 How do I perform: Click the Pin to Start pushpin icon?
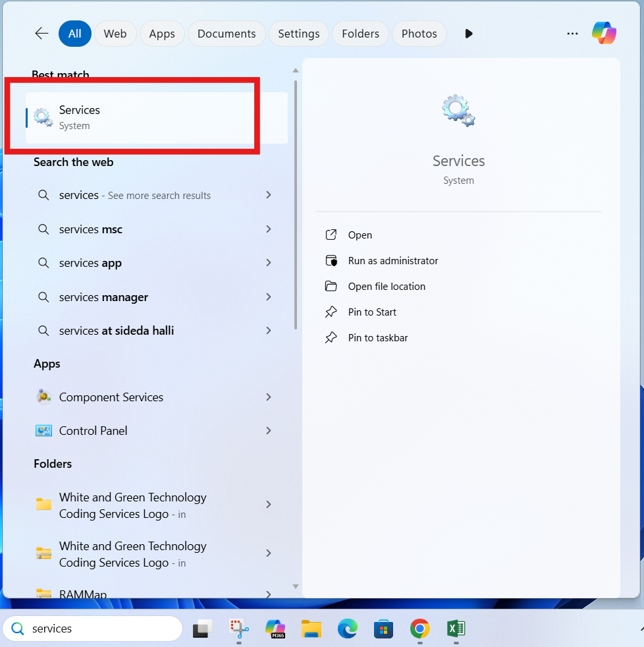point(331,312)
